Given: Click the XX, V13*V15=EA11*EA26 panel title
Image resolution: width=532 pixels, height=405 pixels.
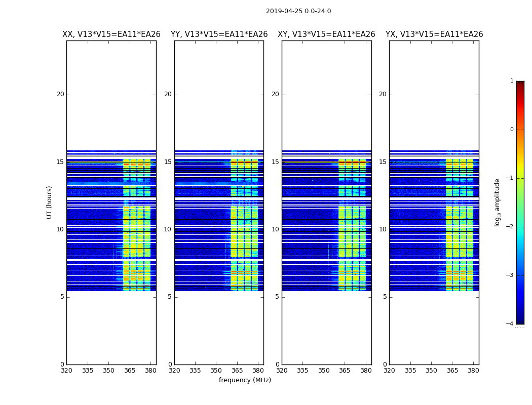Looking at the screenshot, I should click(x=111, y=34).
